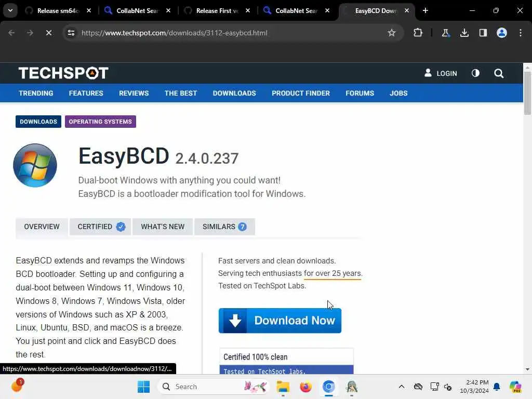The height and width of the screenshot is (399, 532).
Task: Close the EasyBCD Download tab
Action: pyautogui.click(x=406, y=11)
